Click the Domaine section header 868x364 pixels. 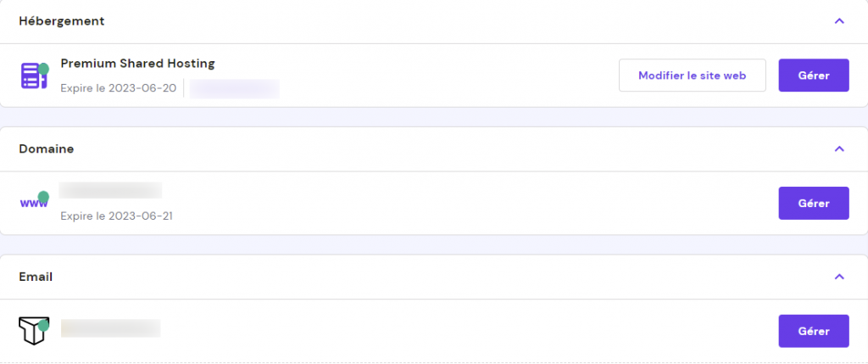(x=46, y=148)
